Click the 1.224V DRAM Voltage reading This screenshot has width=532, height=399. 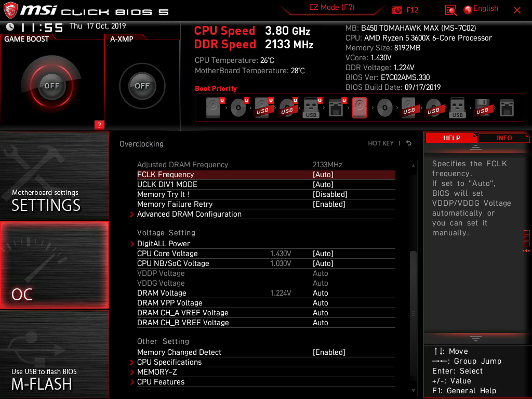click(x=281, y=293)
